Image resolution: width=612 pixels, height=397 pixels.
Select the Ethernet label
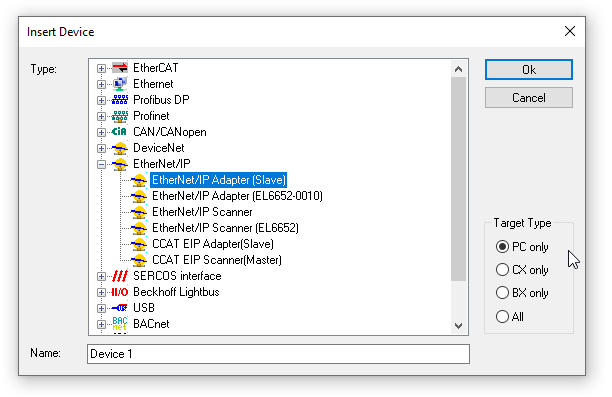(153, 84)
